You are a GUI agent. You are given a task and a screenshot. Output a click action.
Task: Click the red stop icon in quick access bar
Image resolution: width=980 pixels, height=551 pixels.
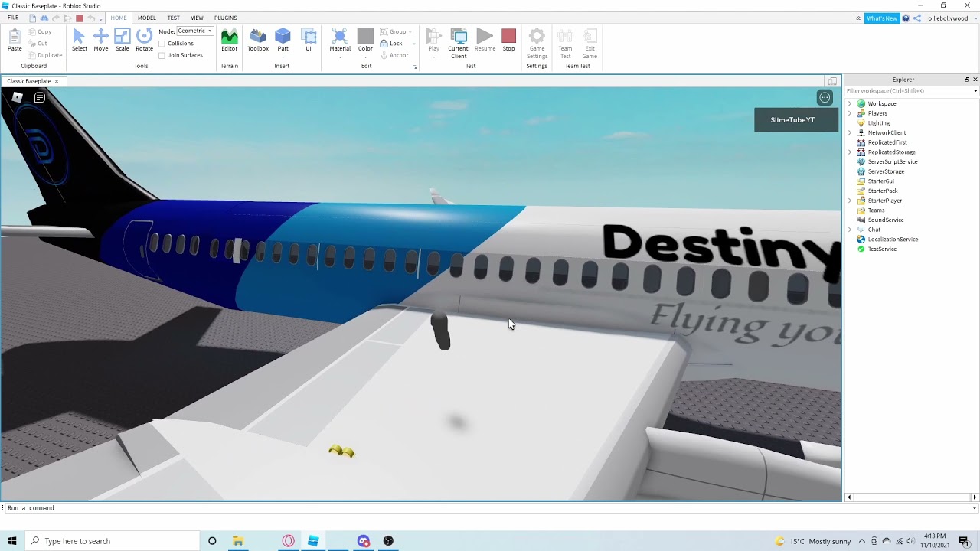79,18
